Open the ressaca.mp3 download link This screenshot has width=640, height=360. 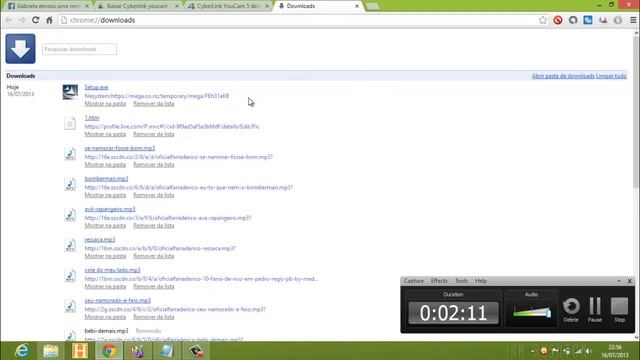[x=100, y=239]
